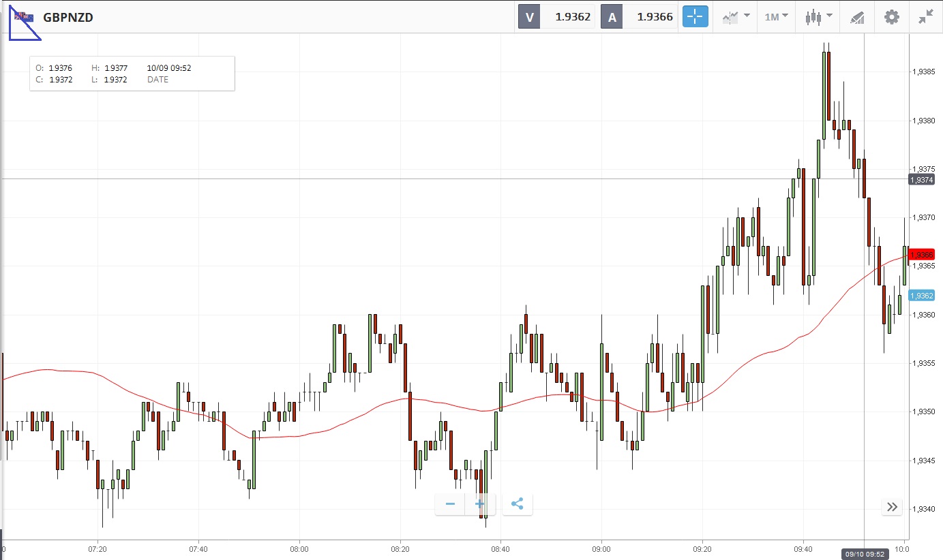Click the OHLC info box

click(x=132, y=74)
